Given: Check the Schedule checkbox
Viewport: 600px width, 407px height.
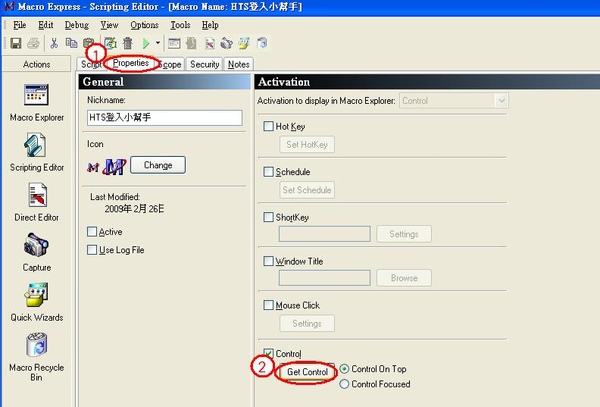Looking at the screenshot, I should (268, 171).
